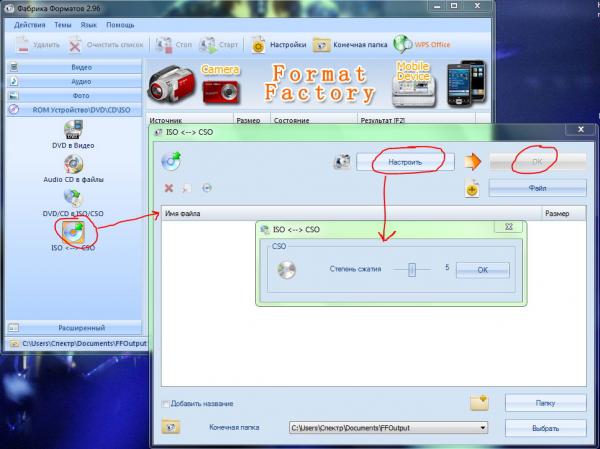The width and height of the screenshot is (600, 449).
Task: Expand the Расширенный category panel
Action: (73, 328)
